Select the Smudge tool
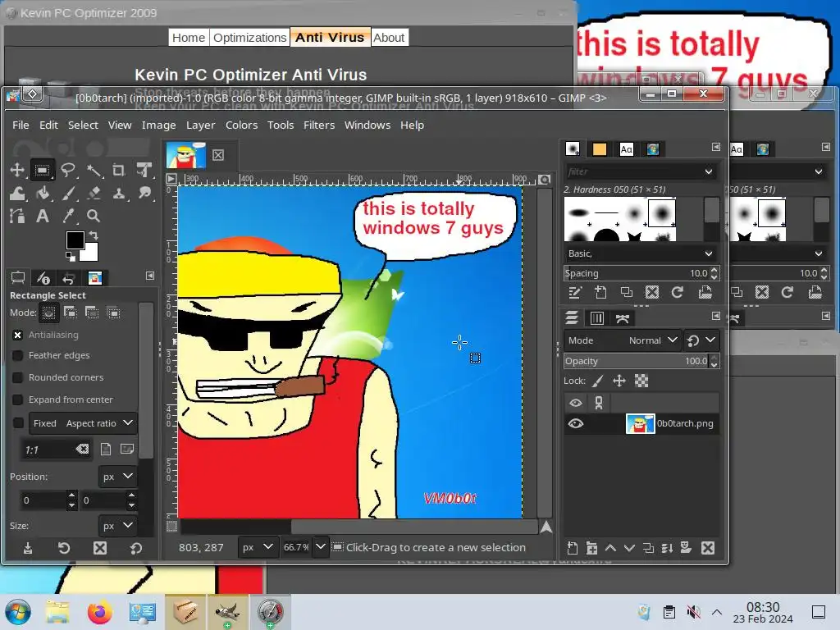Viewport: 840px width, 630px height. (144, 193)
